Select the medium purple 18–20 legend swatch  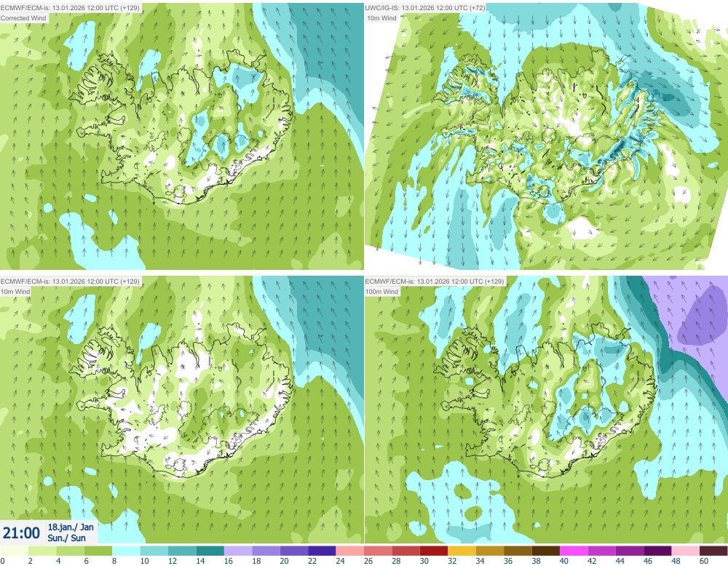(266, 551)
